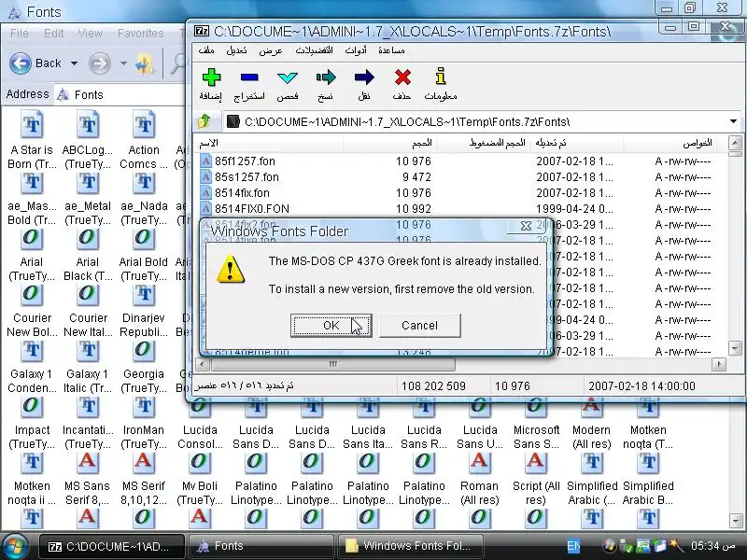Select the Arial Bold font icon
747x560 pixels.
(144, 238)
